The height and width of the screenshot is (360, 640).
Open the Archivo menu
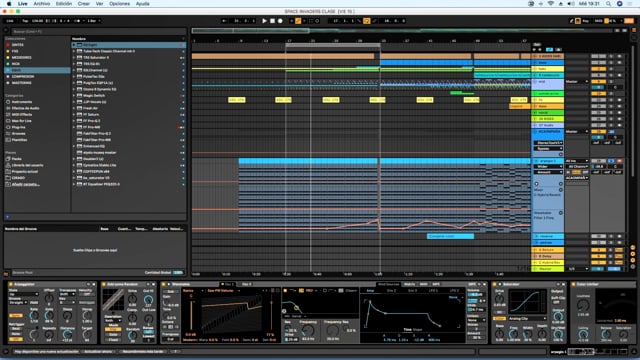(x=42, y=4)
